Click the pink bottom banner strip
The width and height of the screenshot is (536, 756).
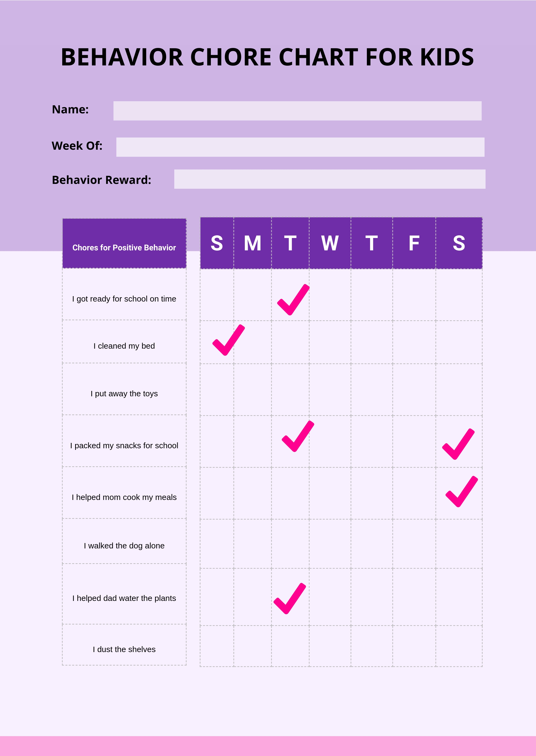click(x=268, y=744)
